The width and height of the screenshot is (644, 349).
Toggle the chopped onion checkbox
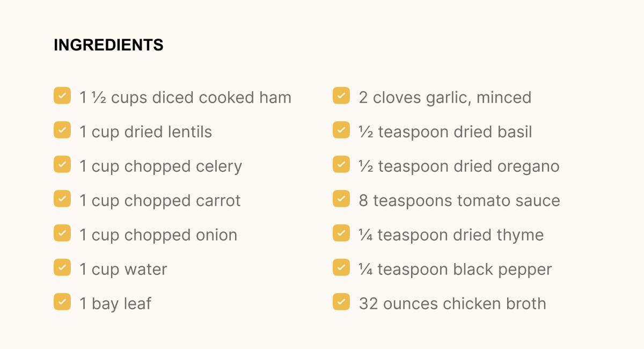coord(62,233)
